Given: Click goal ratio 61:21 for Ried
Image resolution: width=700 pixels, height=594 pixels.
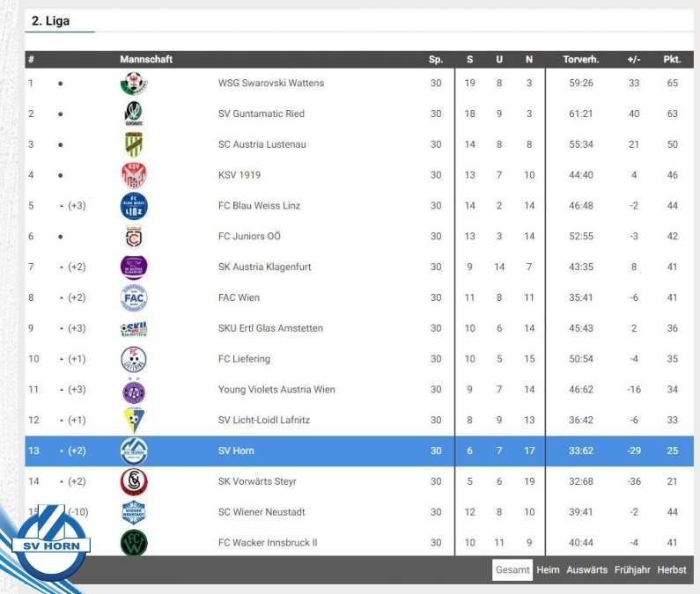Looking at the screenshot, I should (x=581, y=114).
